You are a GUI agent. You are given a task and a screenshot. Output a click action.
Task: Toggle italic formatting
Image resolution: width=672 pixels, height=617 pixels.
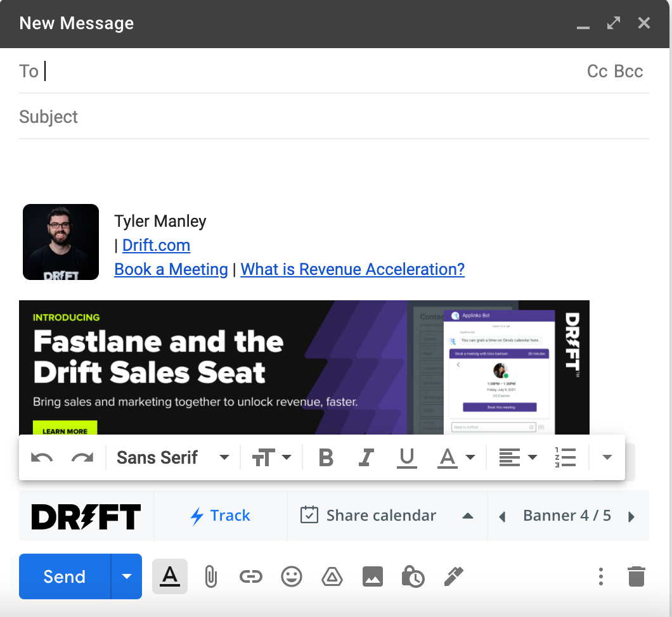tap(366, 458)
